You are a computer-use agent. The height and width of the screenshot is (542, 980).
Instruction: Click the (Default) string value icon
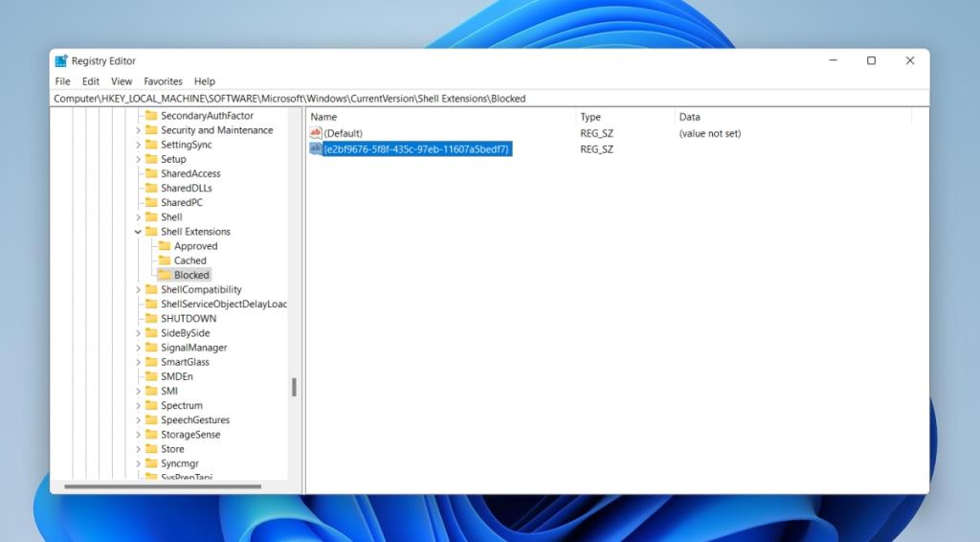(316, 133)
